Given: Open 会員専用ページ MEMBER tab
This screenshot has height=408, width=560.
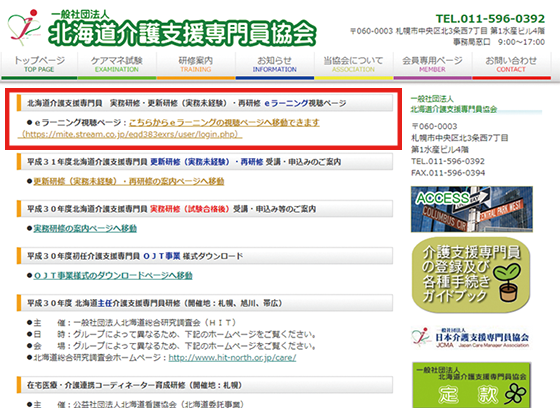Looking at the screenshot, I should pos(432,65).
